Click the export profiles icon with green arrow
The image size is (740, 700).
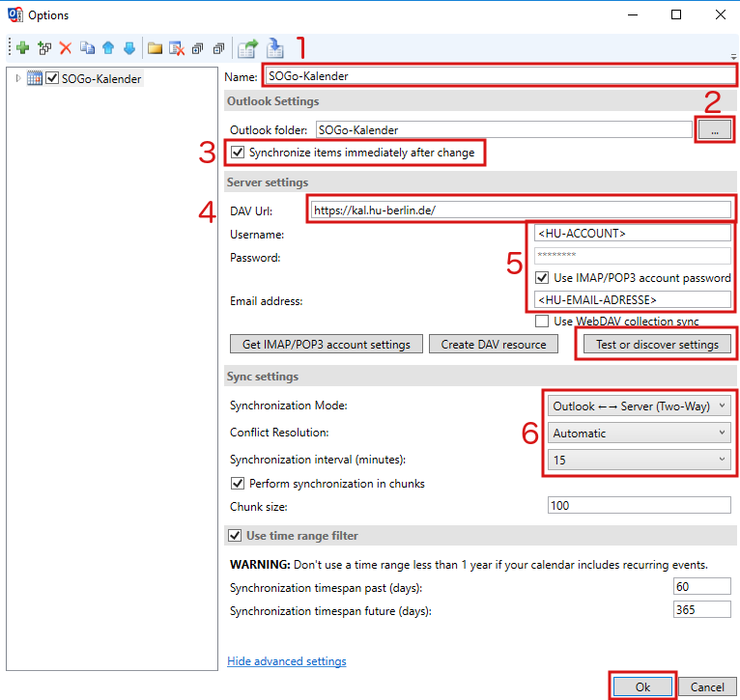[x=248, y=47]
